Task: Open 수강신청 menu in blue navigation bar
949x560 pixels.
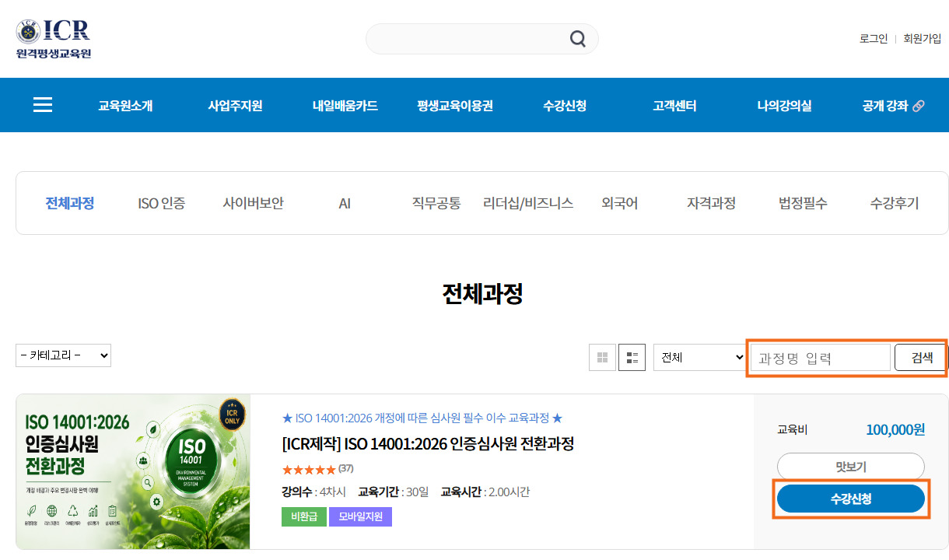Action: pos(565,106)
